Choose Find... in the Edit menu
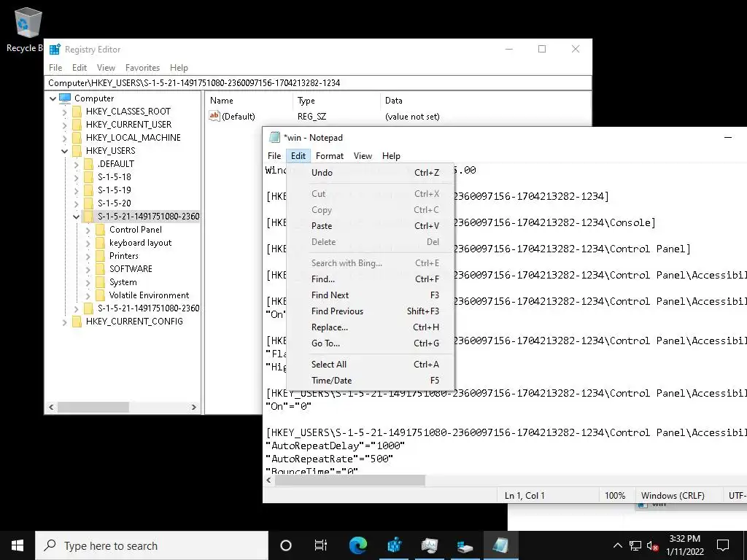747x560 pixels. [371, 279]
